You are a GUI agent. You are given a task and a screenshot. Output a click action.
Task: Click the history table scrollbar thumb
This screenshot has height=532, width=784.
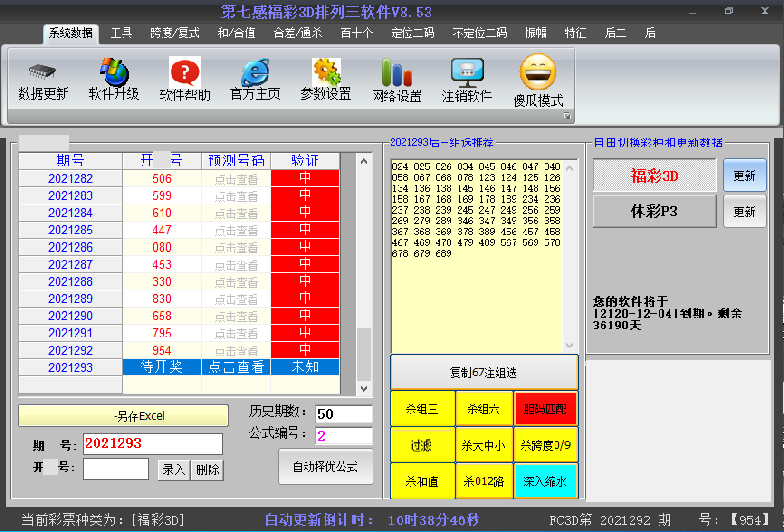click(364, 354)
